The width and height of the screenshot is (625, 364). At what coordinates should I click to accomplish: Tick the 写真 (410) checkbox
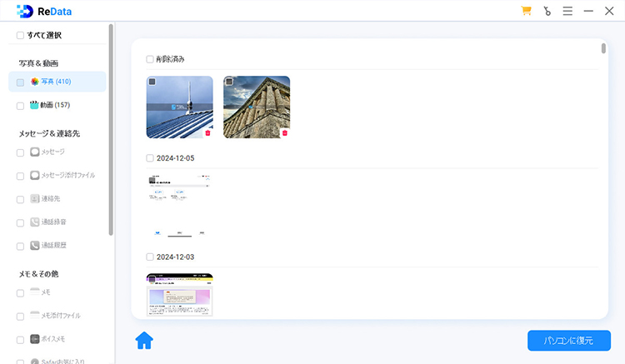[20, 82]
